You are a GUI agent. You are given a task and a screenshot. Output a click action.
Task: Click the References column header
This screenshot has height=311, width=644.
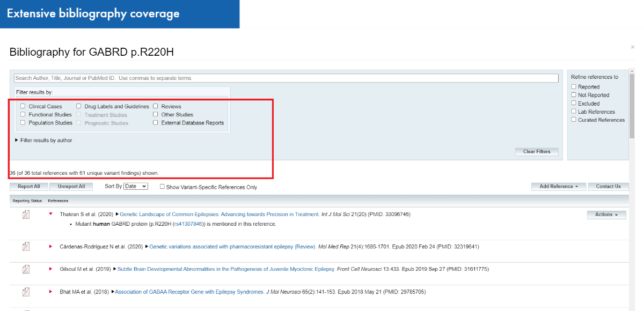coord(58,201)
